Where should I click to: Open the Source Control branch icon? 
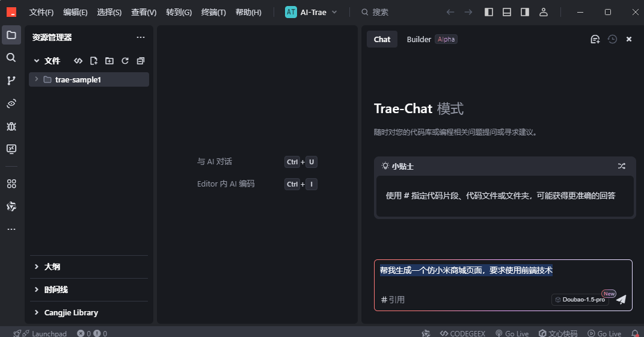[11, 81]
